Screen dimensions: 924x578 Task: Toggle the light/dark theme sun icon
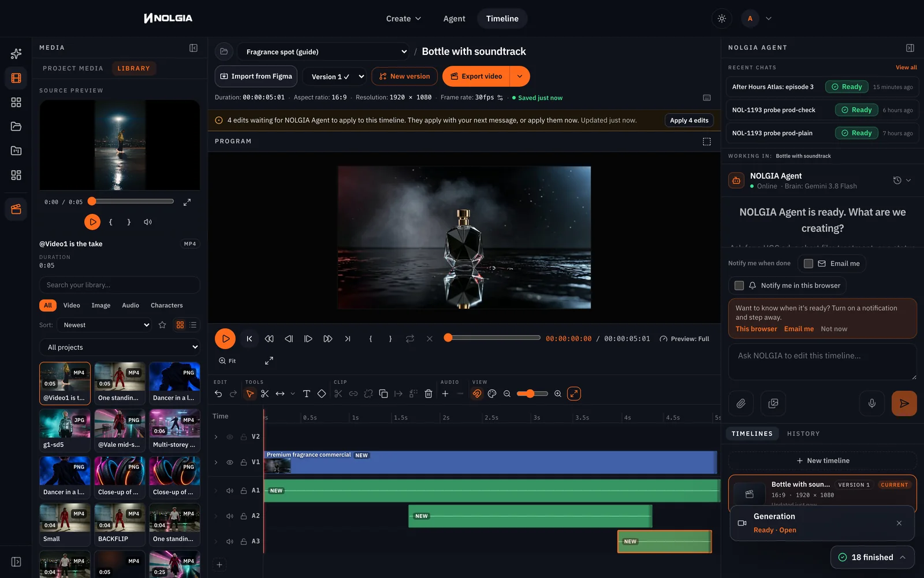click(722, 18)
